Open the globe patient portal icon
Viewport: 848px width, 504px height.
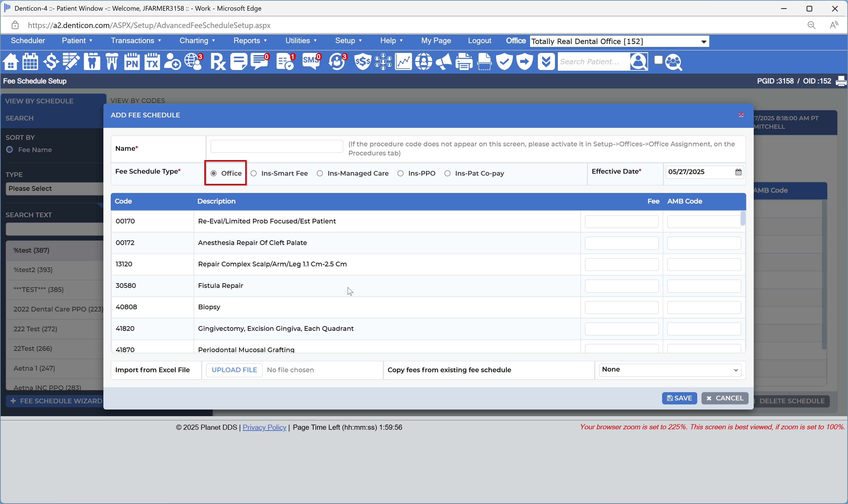click(x=194, y=62)
